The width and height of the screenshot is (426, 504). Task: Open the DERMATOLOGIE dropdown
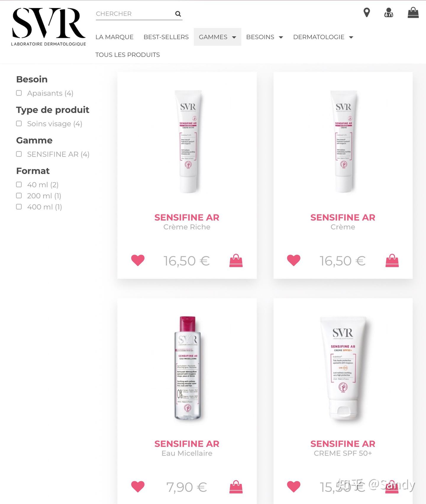(323, 37)
